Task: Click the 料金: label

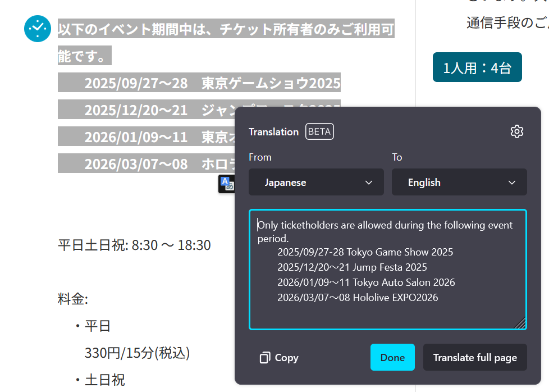Action: (73, 299)
